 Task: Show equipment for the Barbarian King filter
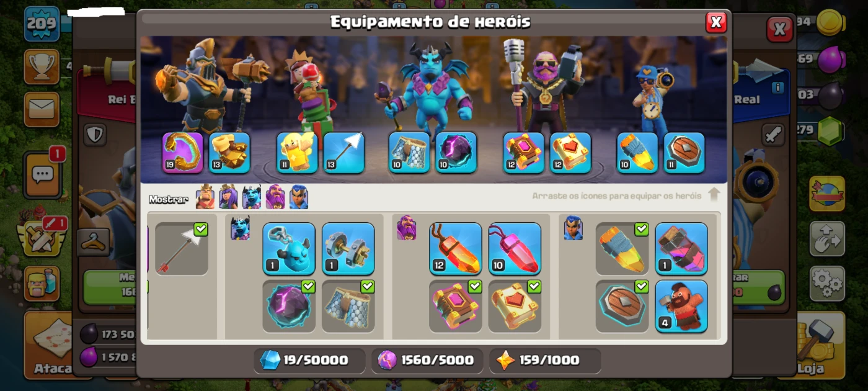[205, 197]
